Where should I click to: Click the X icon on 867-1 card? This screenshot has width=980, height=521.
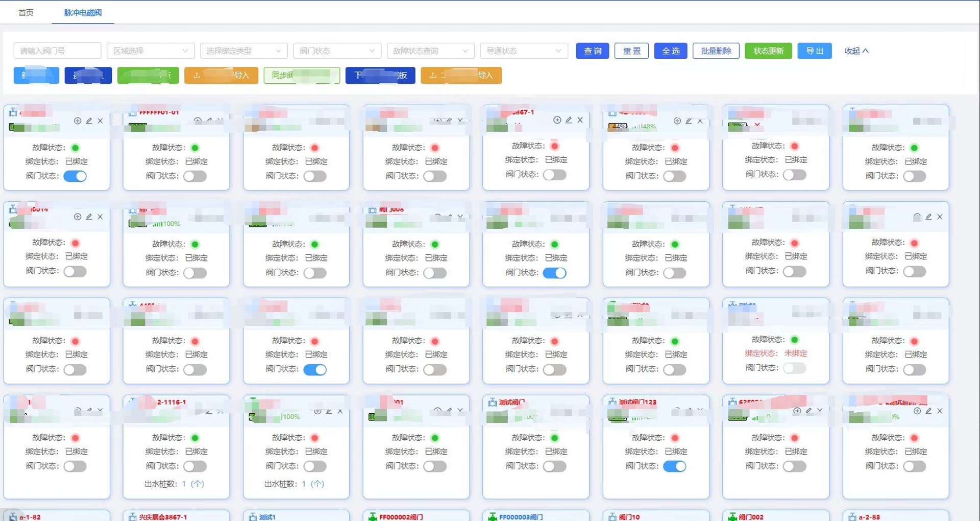tap(580, 120)
